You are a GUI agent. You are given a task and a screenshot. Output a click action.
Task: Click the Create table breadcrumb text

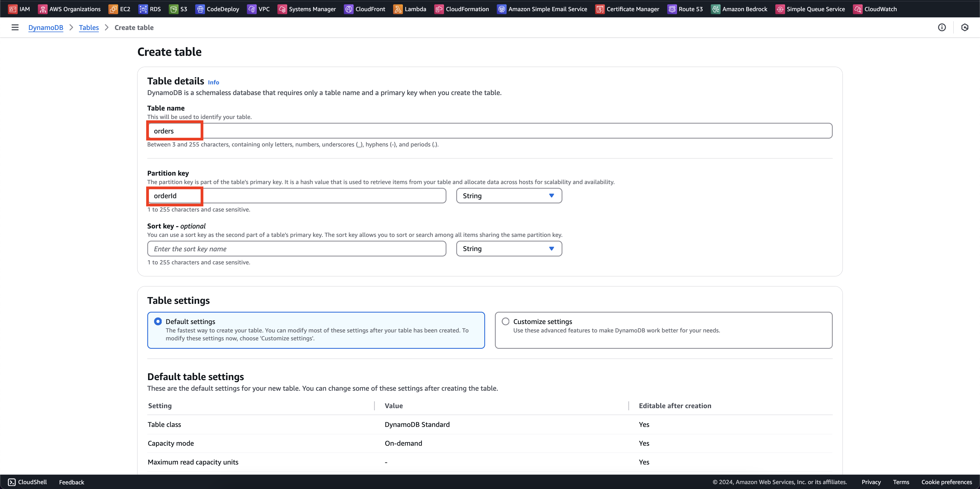pos(134,27)
